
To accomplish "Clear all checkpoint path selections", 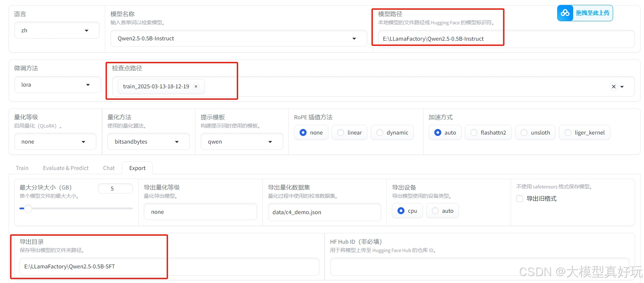I will 614,87.
